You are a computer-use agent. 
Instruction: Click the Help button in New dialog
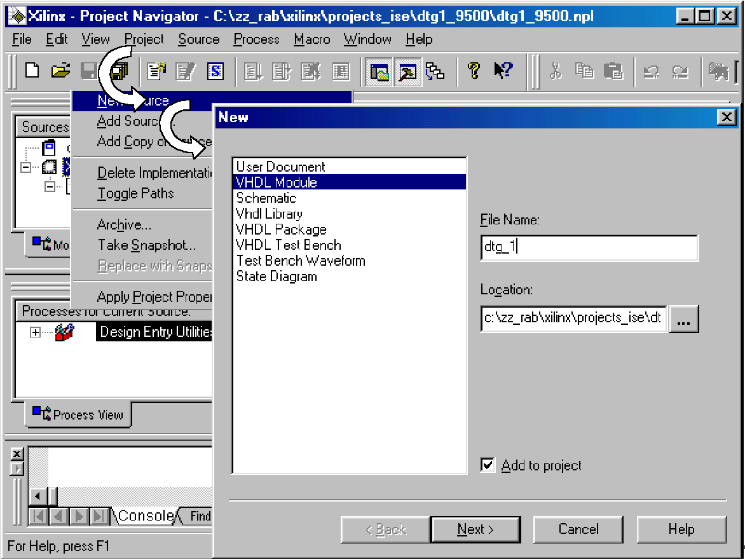(x=681, y=529)
